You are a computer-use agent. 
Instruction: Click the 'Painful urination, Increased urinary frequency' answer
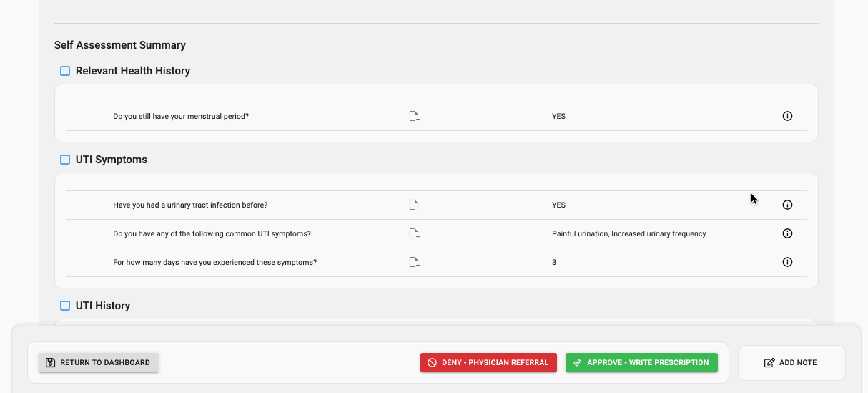click(628, 233)
